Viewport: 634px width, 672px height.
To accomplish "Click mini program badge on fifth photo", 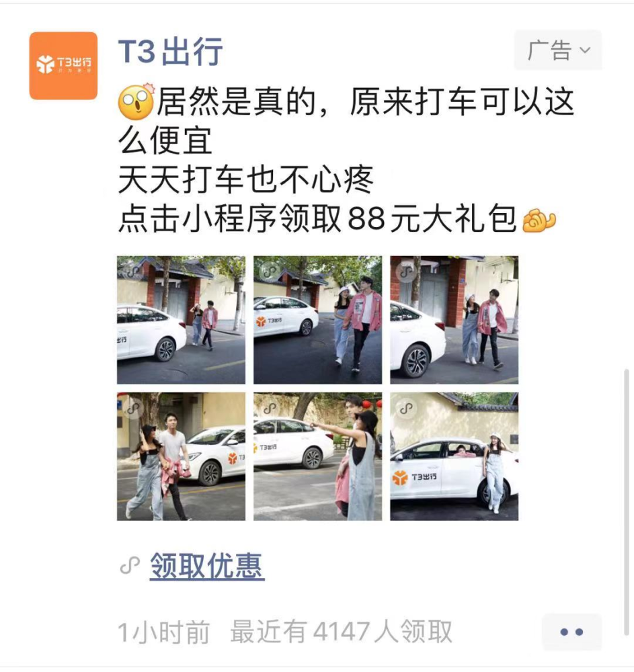I will pyautogui.click(x=270, y=409).
